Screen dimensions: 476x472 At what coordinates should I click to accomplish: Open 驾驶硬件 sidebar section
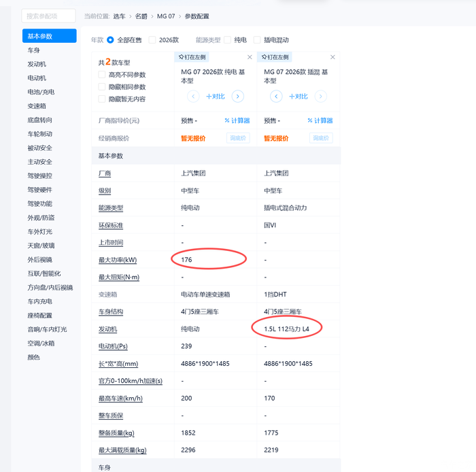point(39,190)
